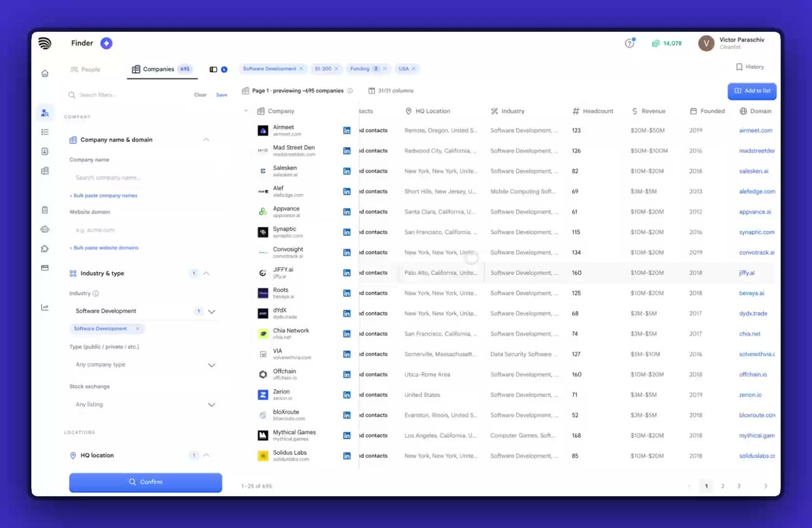812x528 pixels.
Task: Open Victor Paraschiv profile menu
Action: click(x=731, y=43)
